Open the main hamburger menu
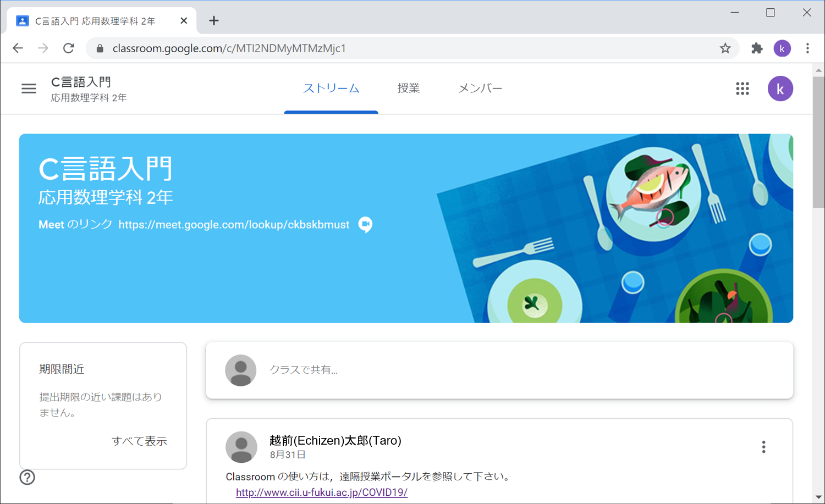The width and height of the screenshot is (825, 504). click(x=29, y=88)
